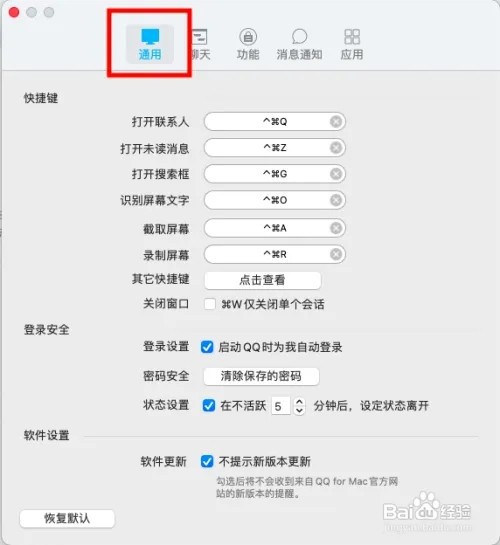Remove the 录制屏幕 shortcut
Screen dimensions: 500x545
click(336, 254)
